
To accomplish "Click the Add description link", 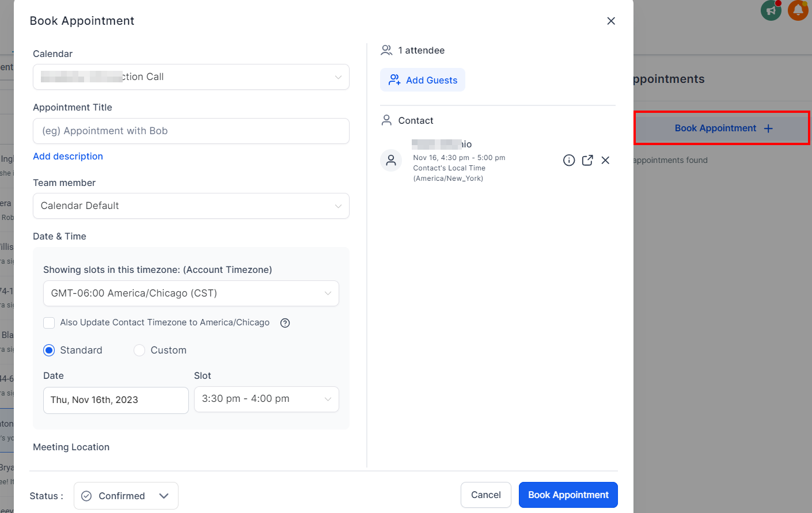I will pos(68,157).
